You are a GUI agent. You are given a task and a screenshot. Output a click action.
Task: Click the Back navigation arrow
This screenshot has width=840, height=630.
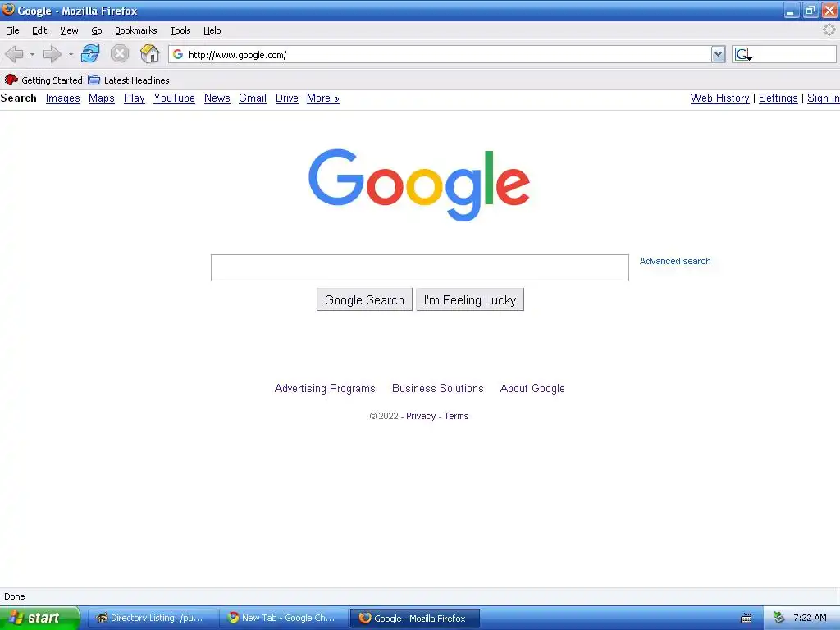click(x=14, y=54)
